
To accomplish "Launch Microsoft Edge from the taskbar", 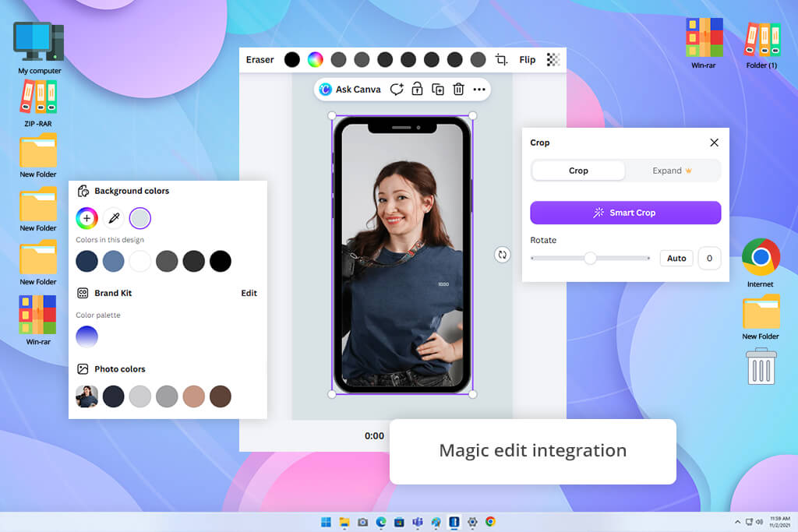I will coord(380,522).
